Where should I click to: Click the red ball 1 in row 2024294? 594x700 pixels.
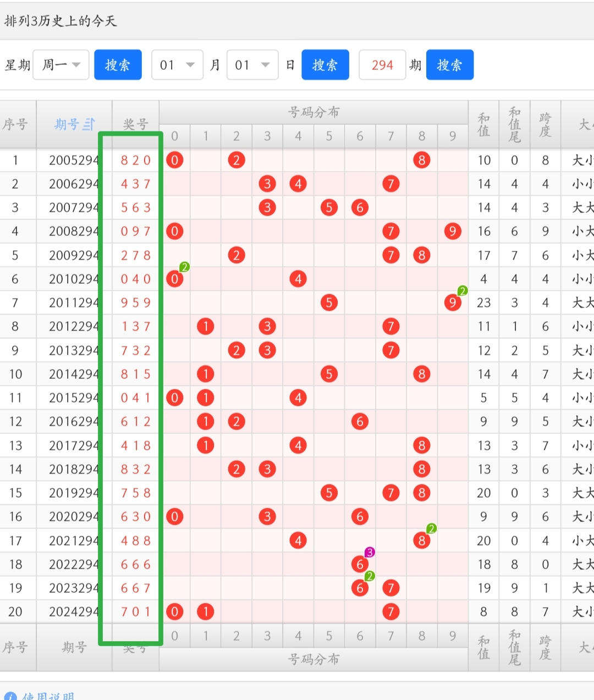206,611
